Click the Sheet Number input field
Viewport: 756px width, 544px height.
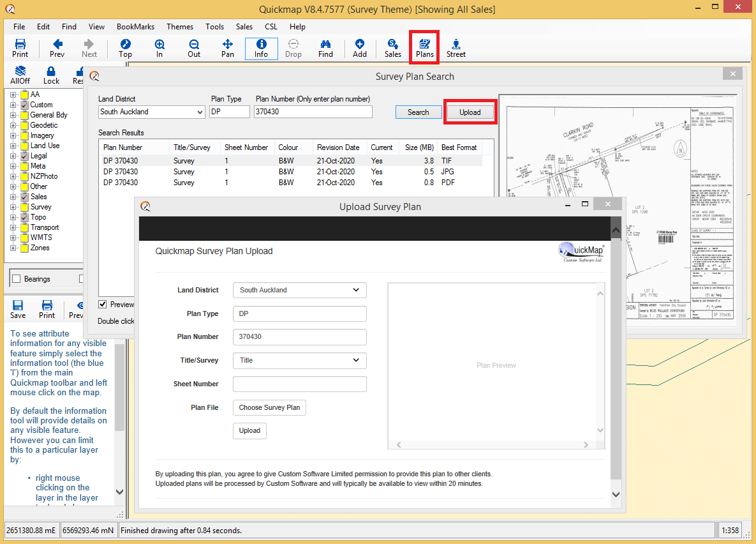[x=299, y=384]
